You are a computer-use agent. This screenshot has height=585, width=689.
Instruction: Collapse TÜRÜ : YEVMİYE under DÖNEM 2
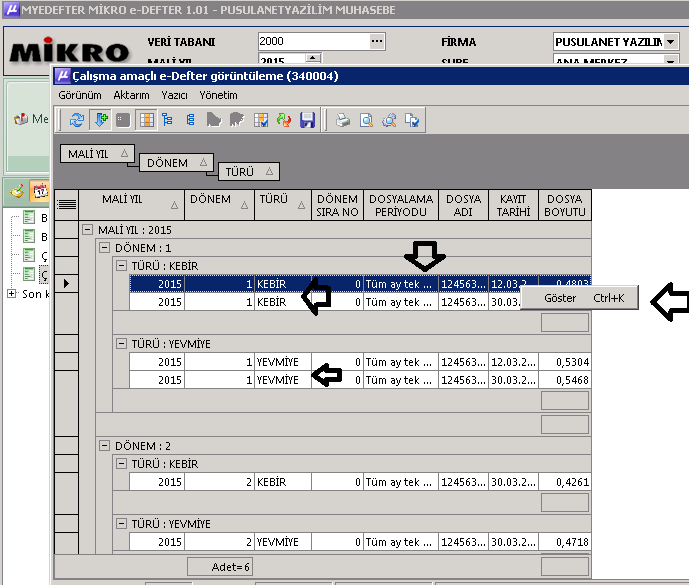[121, 523]
